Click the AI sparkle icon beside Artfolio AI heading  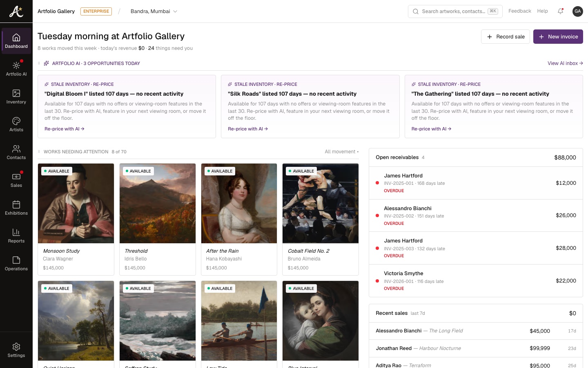pyautogui.click(x=47, y=63)
